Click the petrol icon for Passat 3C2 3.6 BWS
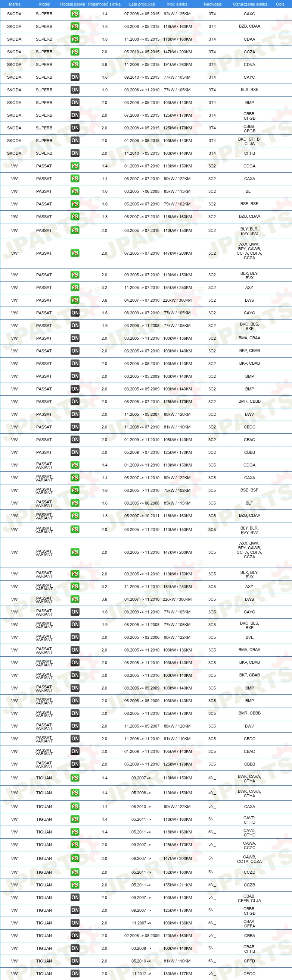The width and height of the screenshot is (292, 980). [75, 300]
